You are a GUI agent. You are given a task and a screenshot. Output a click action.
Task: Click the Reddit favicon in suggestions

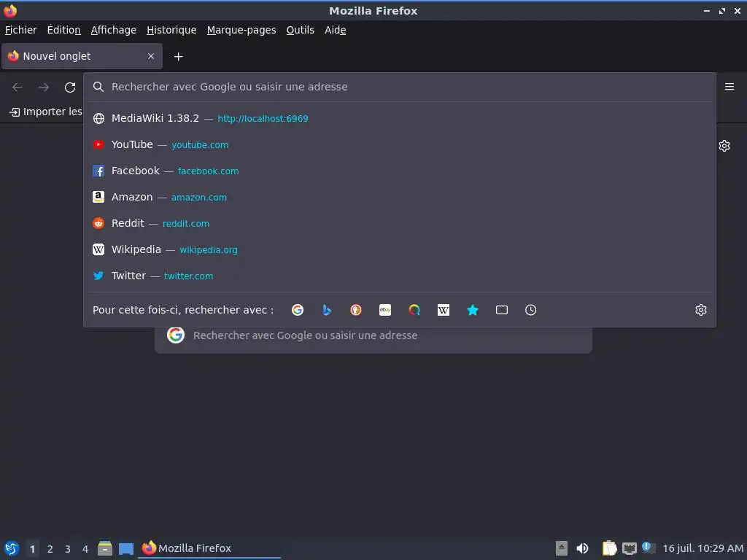click(98, 223)
